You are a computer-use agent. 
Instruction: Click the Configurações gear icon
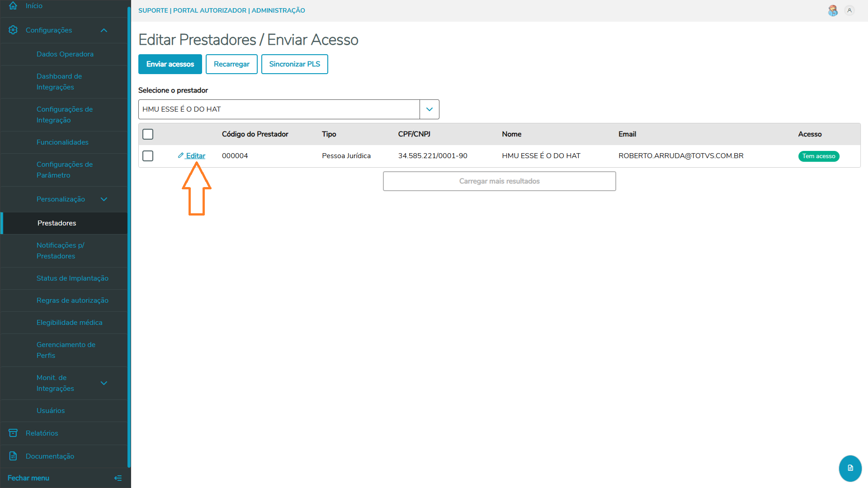coord(13,30)
